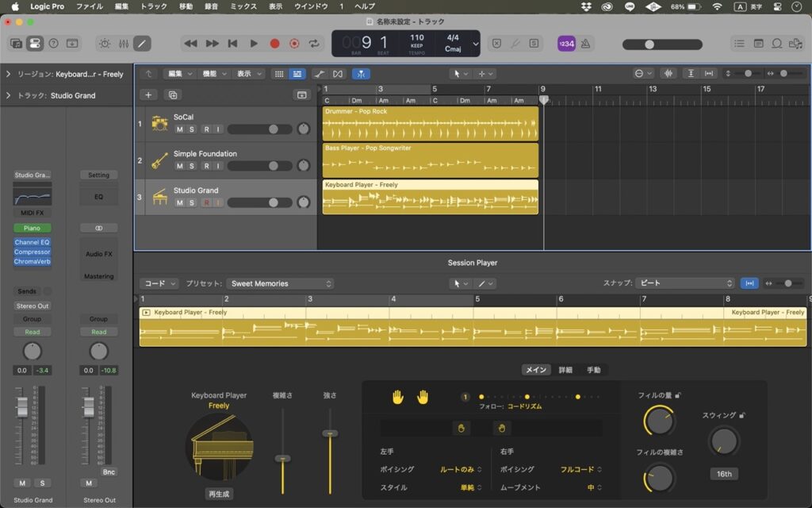
Task: Open the Library panel icon
Action: [16, 44]
